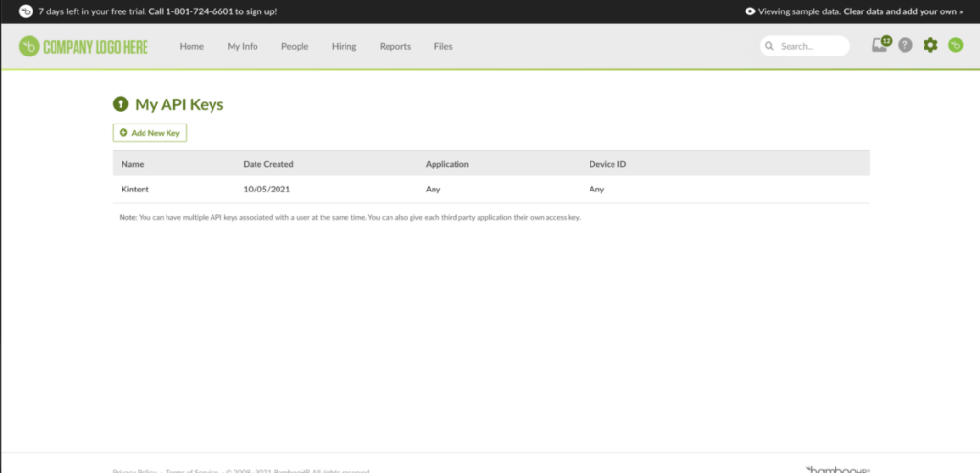Click Clear data and add your own link

[x=903, y=11]
